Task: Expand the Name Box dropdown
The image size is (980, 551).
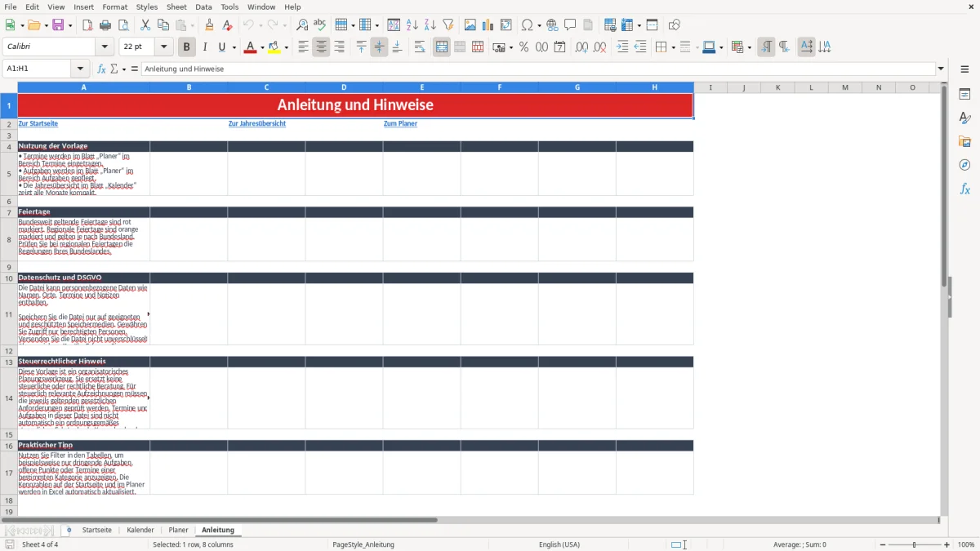Action: pyautogui.click(x=80, y=69)
